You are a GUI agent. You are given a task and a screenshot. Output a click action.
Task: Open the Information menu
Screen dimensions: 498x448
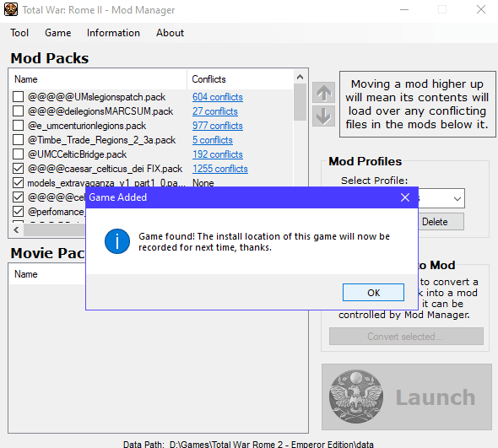[x=113, y=33]
